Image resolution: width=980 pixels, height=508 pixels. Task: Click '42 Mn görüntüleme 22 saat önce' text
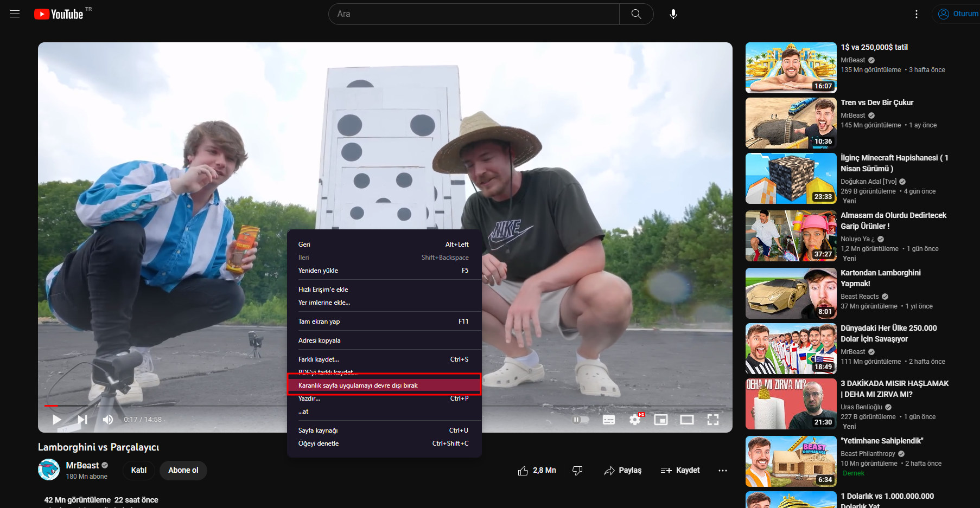tap(101, 500)
